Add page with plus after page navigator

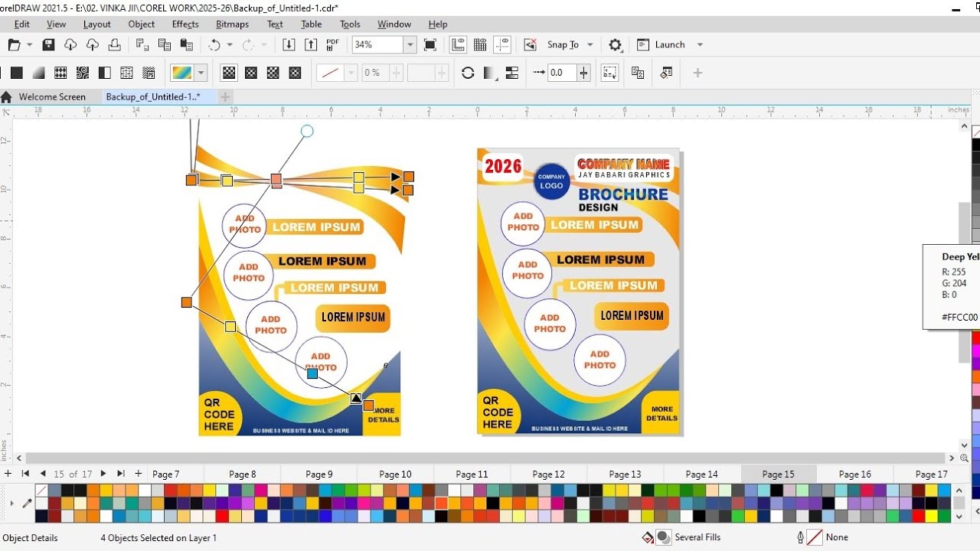click(x=138, y=474)
